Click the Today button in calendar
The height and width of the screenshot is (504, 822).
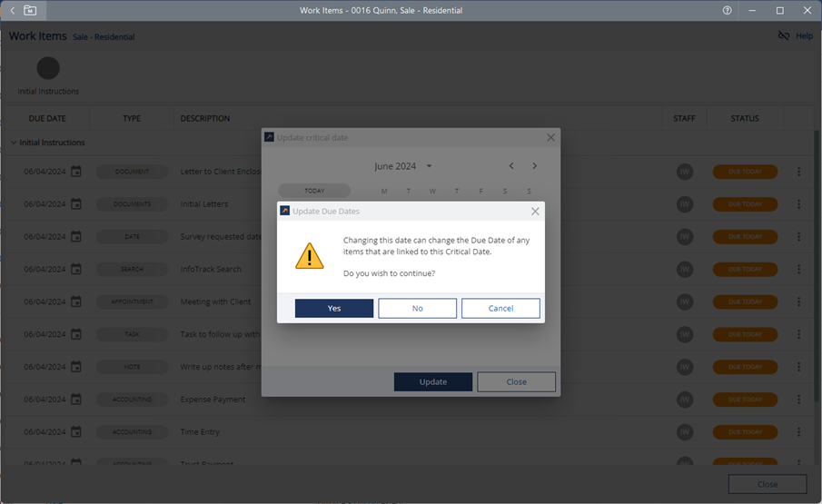pyautogui.click(x=314, y=191)
